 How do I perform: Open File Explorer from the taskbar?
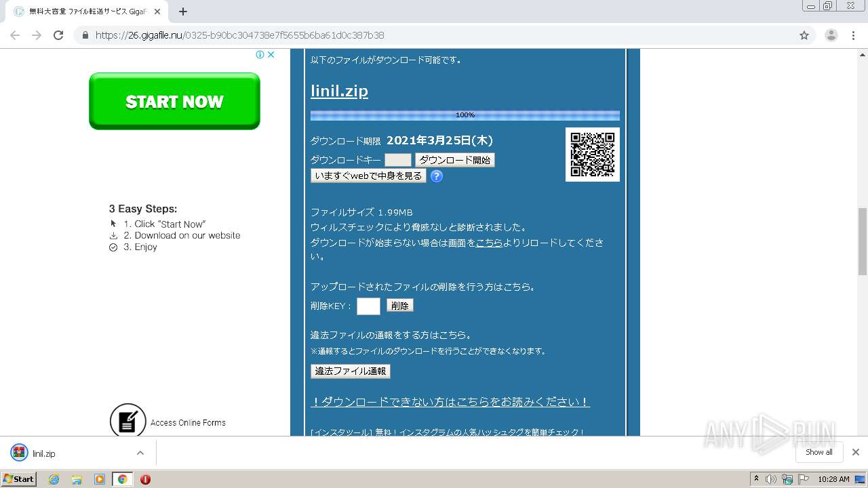click(x=77, y=479)
